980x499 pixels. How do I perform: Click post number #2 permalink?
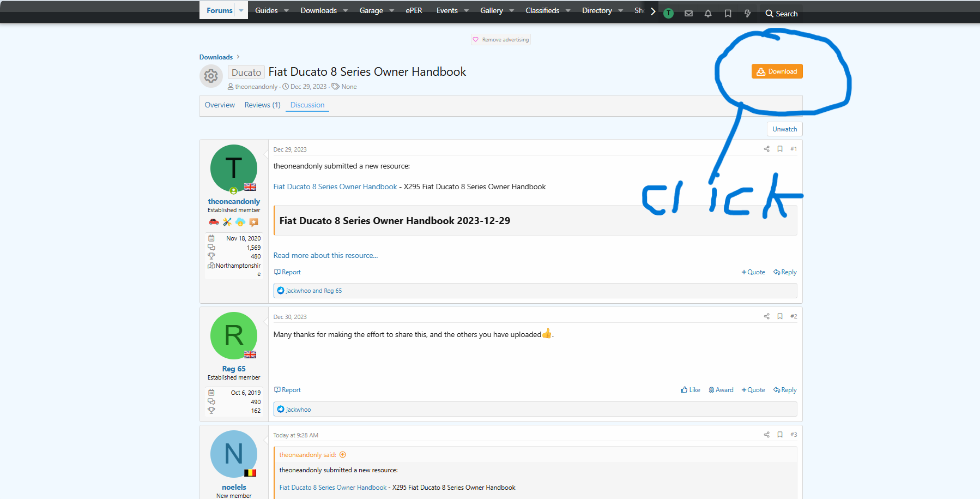coord(794,316)
